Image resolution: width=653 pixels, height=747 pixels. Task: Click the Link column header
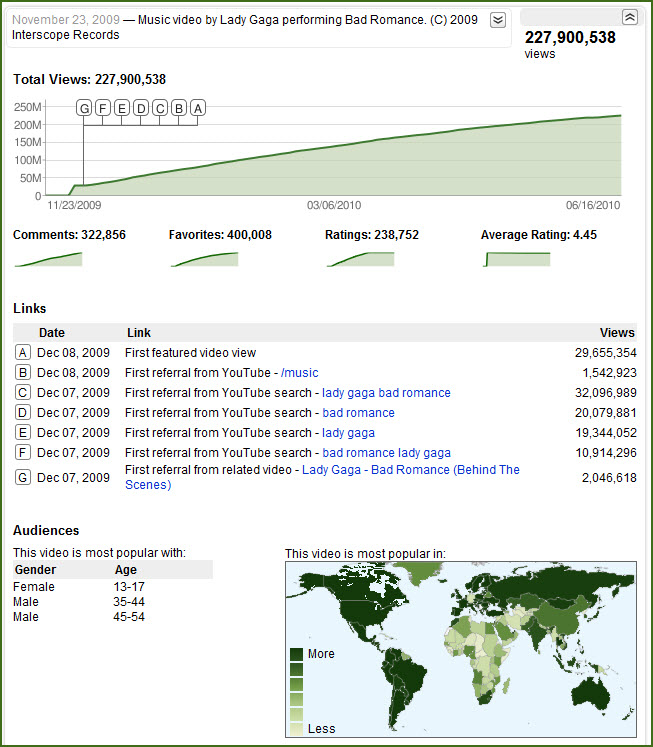pos(139,333)
